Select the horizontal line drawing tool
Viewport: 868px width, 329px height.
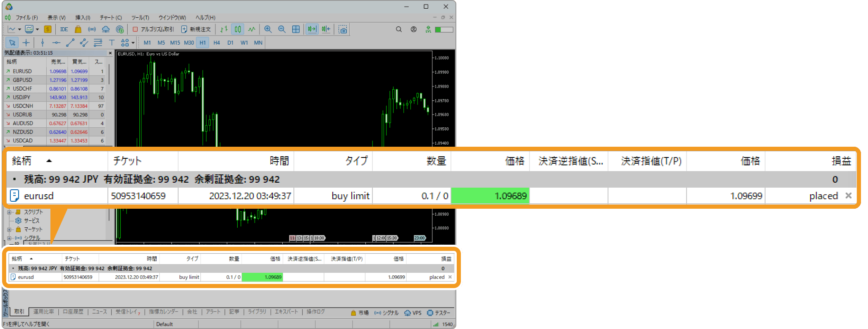tap(56, 43)
